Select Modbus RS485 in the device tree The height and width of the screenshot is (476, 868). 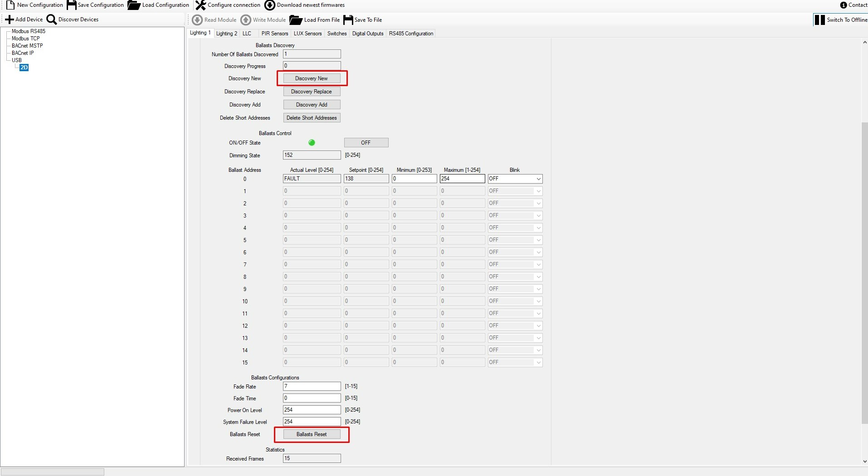click(x=29, y=31)
